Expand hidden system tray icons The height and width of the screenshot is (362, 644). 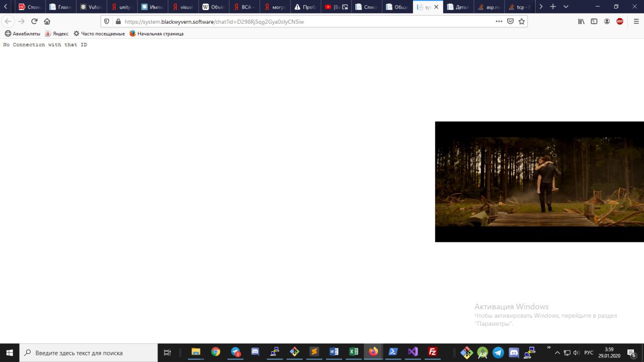click(557, 352)
